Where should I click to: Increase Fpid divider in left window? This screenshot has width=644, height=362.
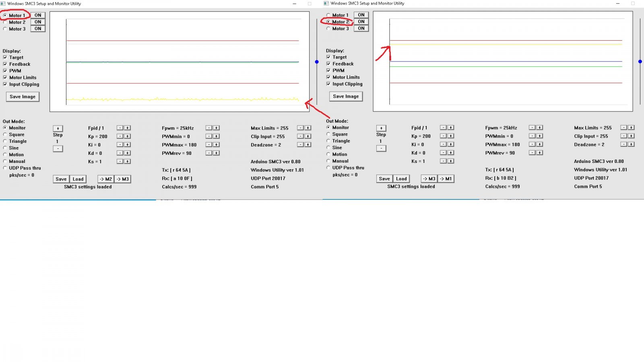point(127,128)
